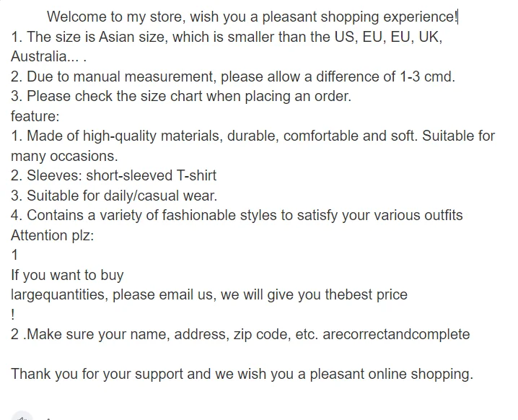Click the 'Australia...' text line
Screen dimensions: 518x420
[x=48, y=56]
